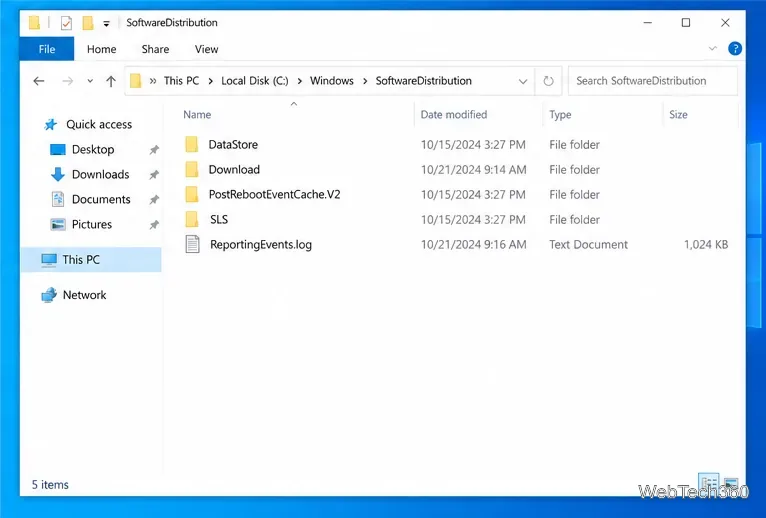Open the File menu

[47, 49]
